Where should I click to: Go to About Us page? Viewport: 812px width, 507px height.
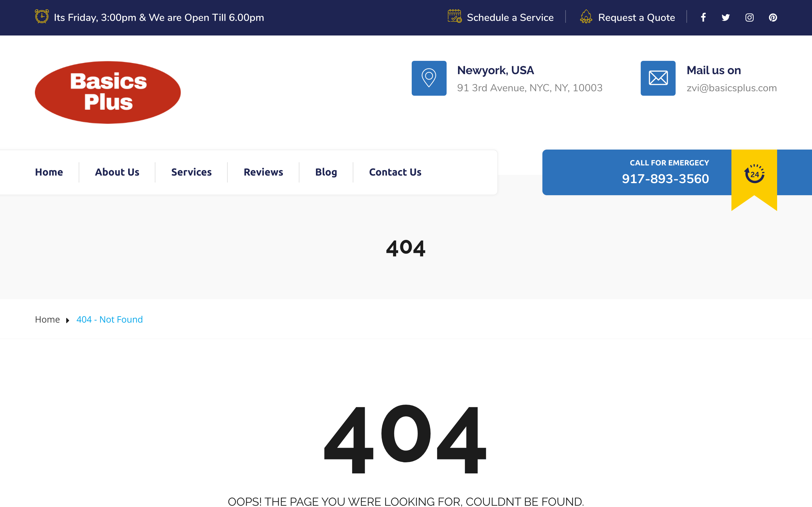click(117, 172)
